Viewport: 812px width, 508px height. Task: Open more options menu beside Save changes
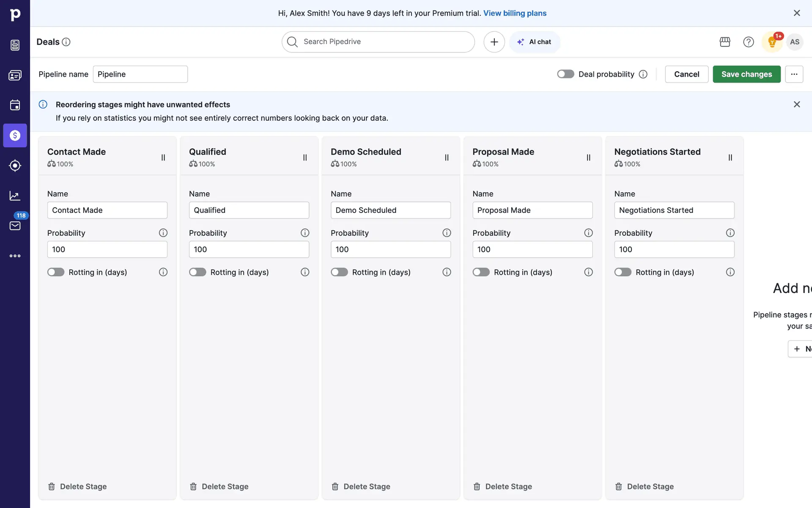(794, 74)
